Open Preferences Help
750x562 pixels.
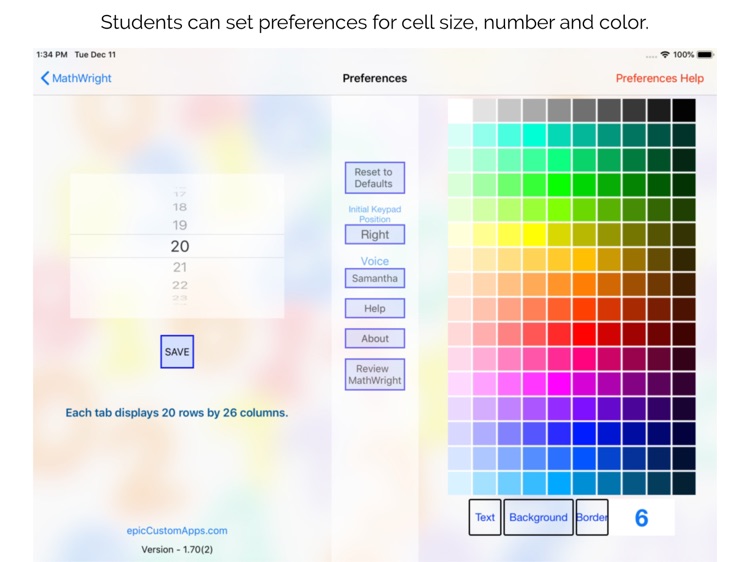pyautogui.click(x=659, y=78)
